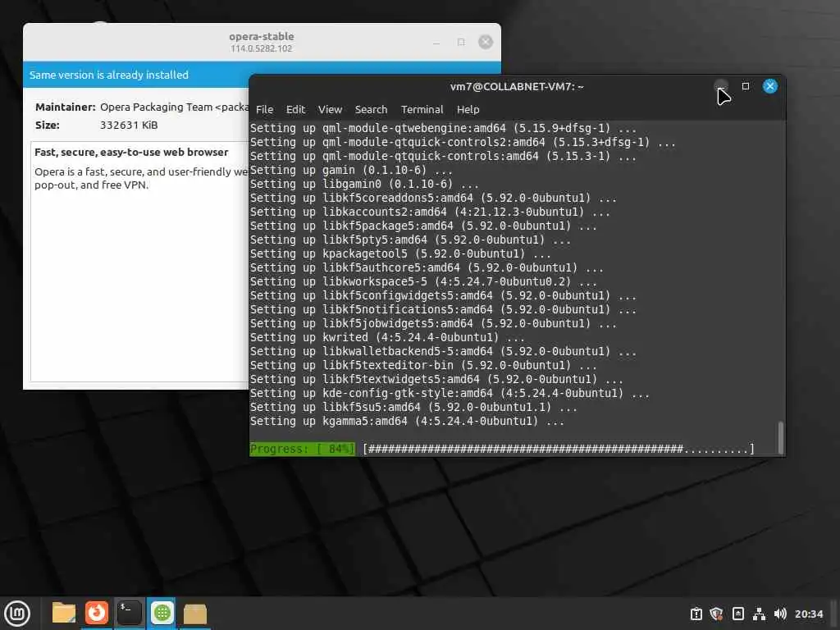840x630 pixels.
Task: Click the 'Setting up gamin' terminal line
Action: [351, 170]
